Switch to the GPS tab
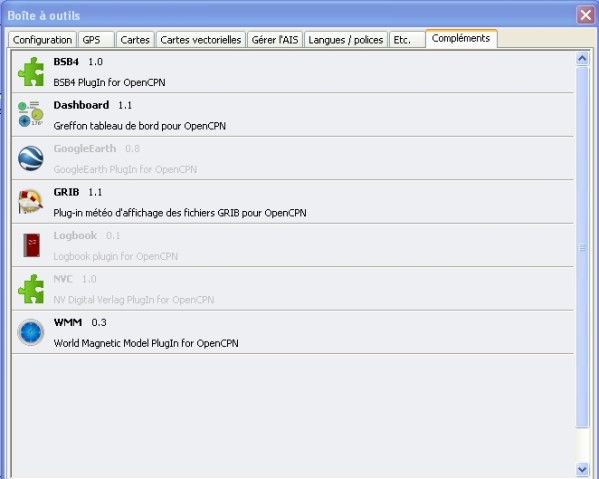The width and height of the screenshot is (599, 479). pyautogui.click(x=96, y=40)
